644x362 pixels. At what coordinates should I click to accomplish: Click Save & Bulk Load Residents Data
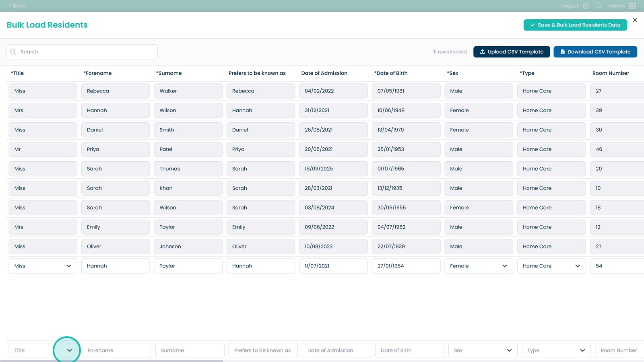tap(575, 25)
